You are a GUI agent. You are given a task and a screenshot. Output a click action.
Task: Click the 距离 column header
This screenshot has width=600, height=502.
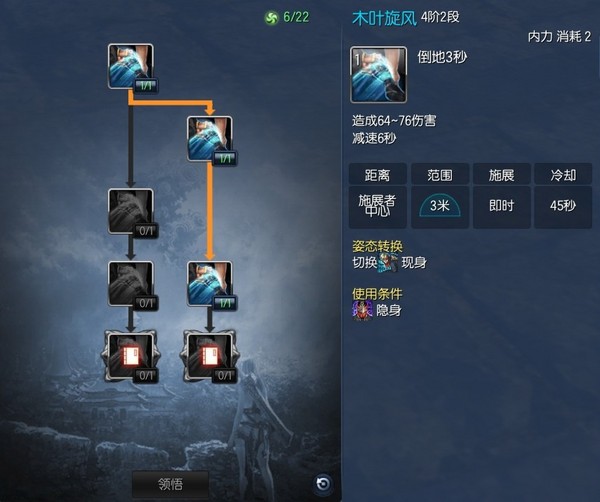click(378, 174)
